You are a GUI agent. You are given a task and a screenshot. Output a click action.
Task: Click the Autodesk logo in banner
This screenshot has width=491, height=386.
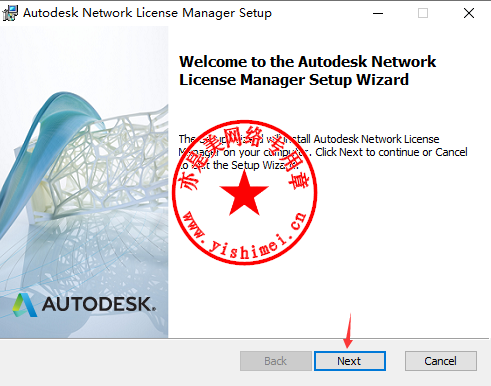pos(84,304)
